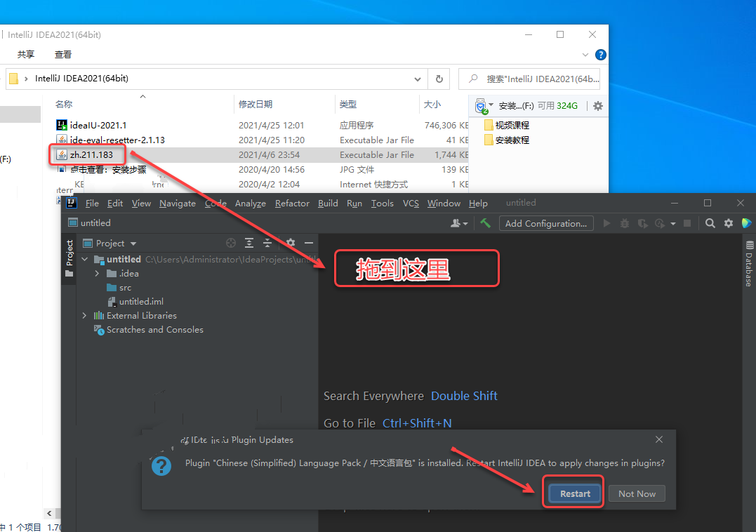Screen dimensions: 756x532
Task: Click Collapse All icon in Project panel
Action: click(x=267, y=243)
